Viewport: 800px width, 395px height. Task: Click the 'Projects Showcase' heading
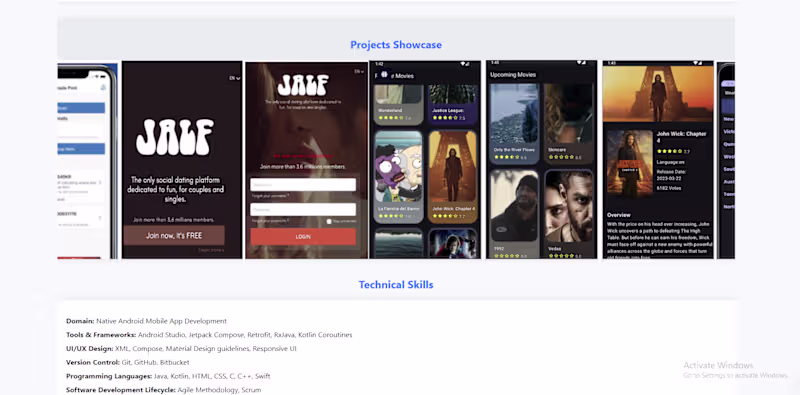tap(396, 45)
